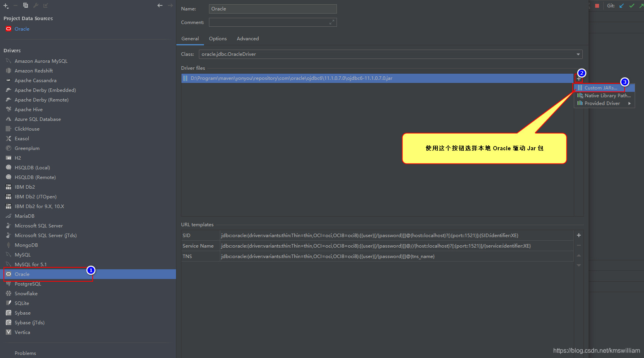Viewport: 644px width, 358px height.
Task: Click the SQLite driver icon
Action: pos(9,303)
